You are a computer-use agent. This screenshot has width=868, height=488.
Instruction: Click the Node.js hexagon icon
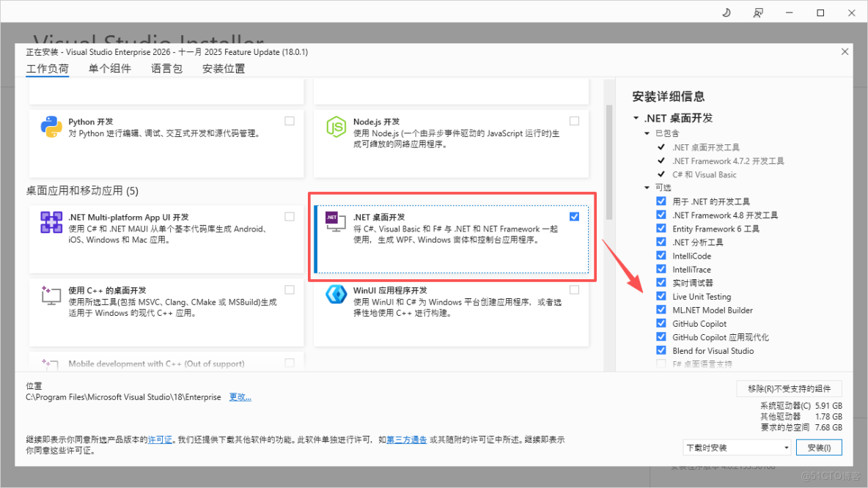(336, 125)
